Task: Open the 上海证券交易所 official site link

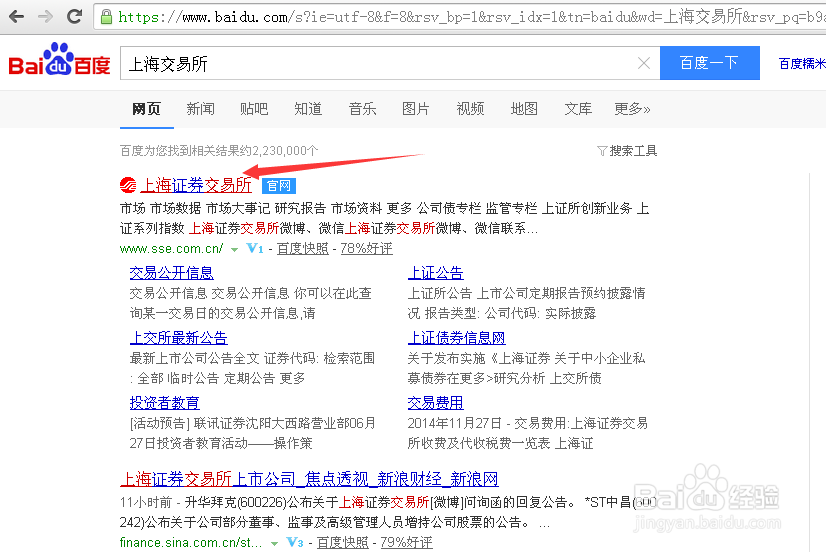Action: point(196,185)
